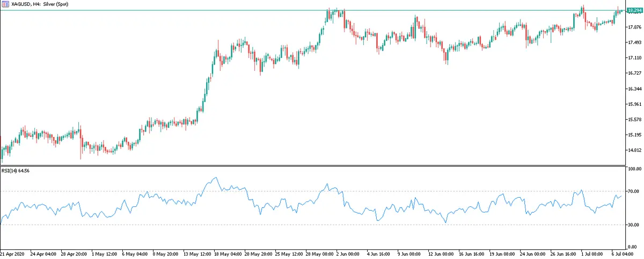Viewport: 644px width, 259px height.
Task: Click the 9 Jun 08:00 time label
Action: [410, 253]
